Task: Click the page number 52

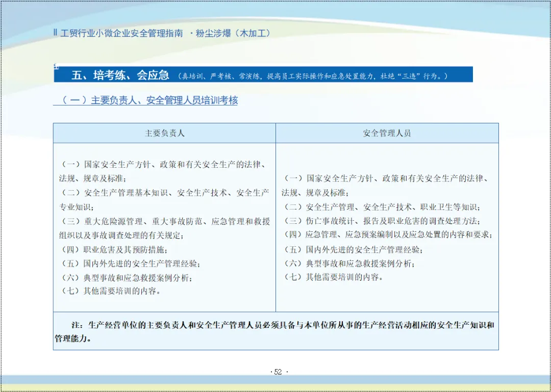Action: point(278,372)
